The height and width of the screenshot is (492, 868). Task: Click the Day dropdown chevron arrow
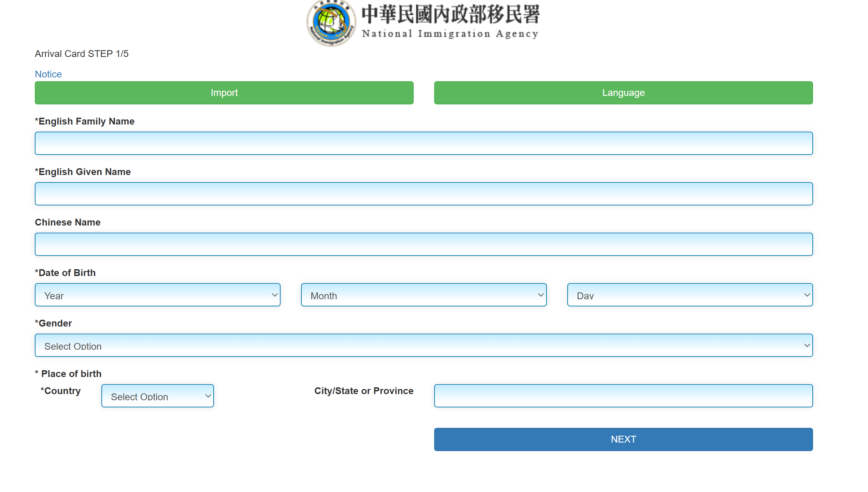pyautogui.click(x=807, y=295)
